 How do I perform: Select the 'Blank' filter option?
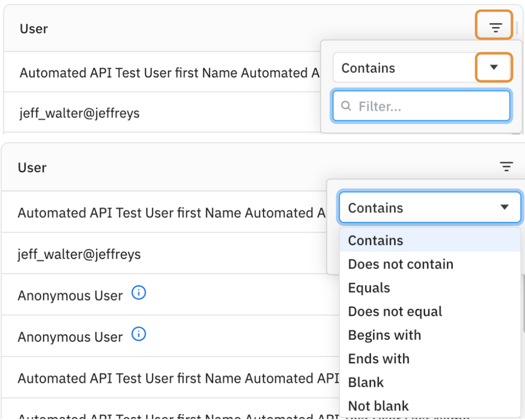366,382
